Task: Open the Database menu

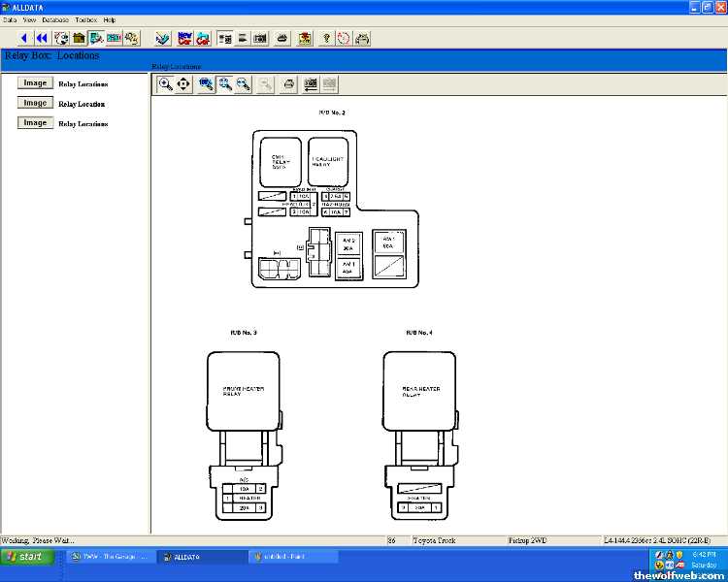Action: (55, 19)
